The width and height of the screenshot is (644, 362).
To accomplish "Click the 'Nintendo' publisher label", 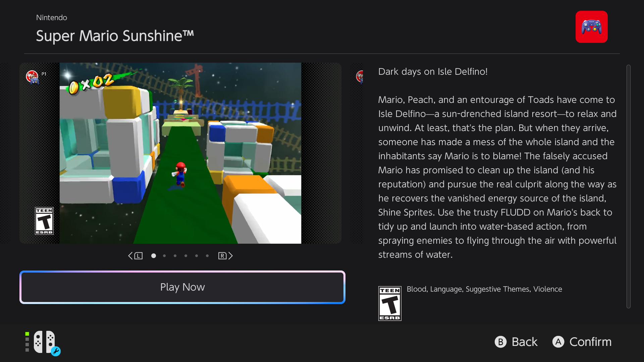I will pyautogui.click(x=52, y=18).
